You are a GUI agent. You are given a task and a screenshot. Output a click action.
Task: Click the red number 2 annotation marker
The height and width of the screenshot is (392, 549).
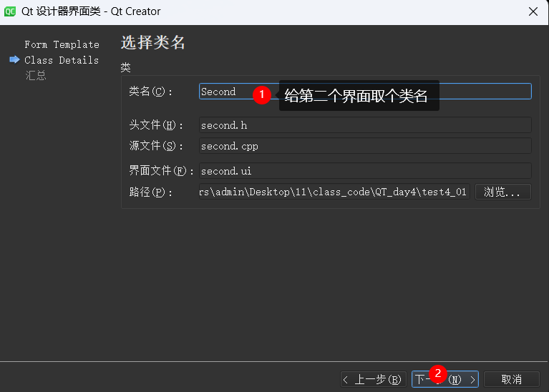(439, 373)
